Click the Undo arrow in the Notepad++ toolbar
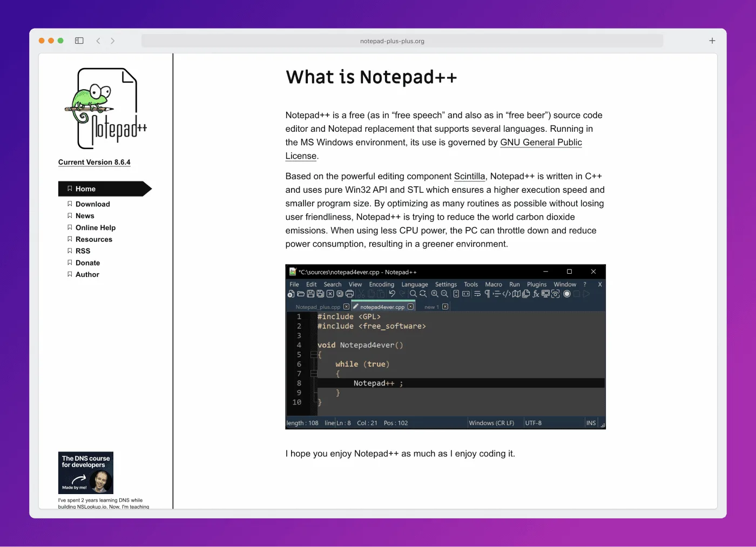The width and height of the screenshot is (756, 547). tap(392, 294)
